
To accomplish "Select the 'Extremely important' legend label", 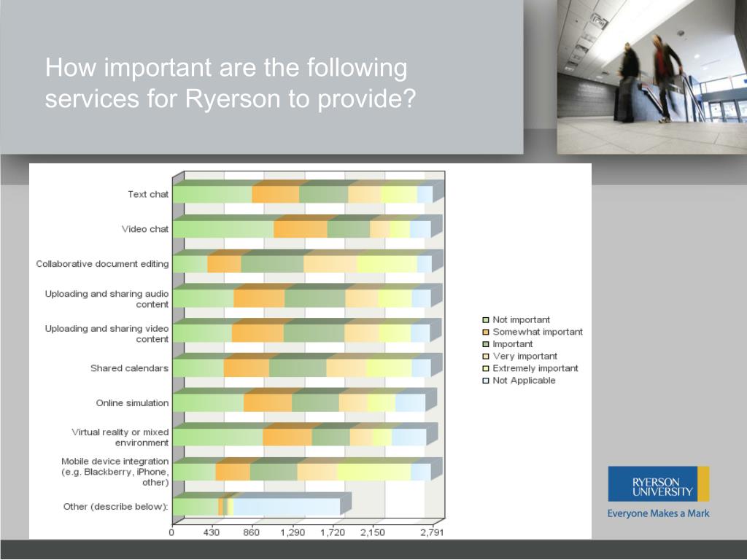I will [x=535, y=368].
